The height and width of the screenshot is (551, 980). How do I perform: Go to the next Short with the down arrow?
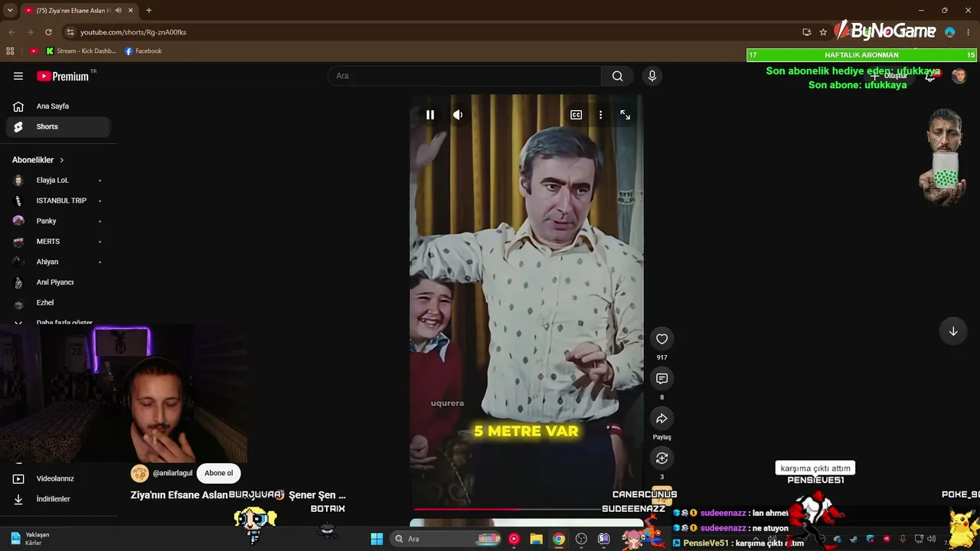953,331
